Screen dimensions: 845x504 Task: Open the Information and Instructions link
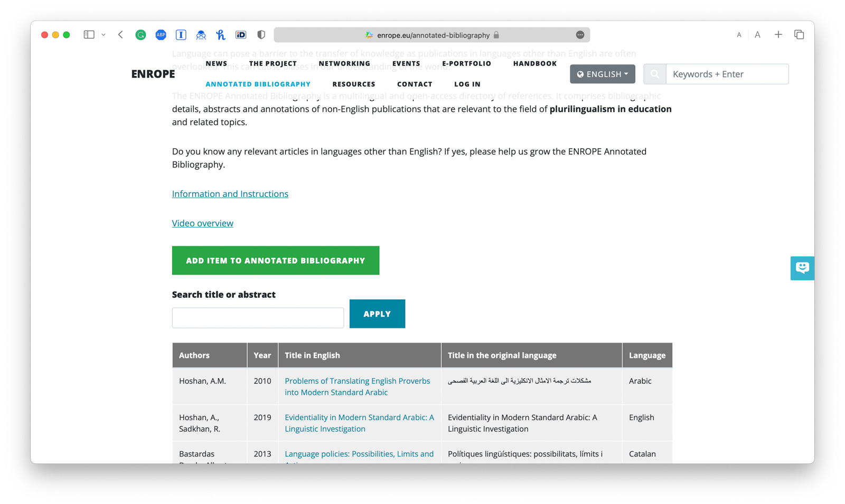[x=230, y=194]
